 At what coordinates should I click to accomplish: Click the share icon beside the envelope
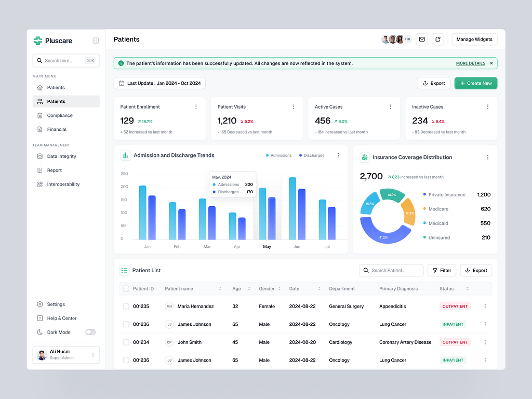[437, 39]
